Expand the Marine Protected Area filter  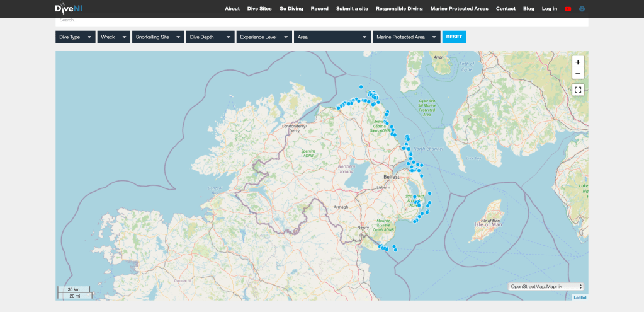406,37
